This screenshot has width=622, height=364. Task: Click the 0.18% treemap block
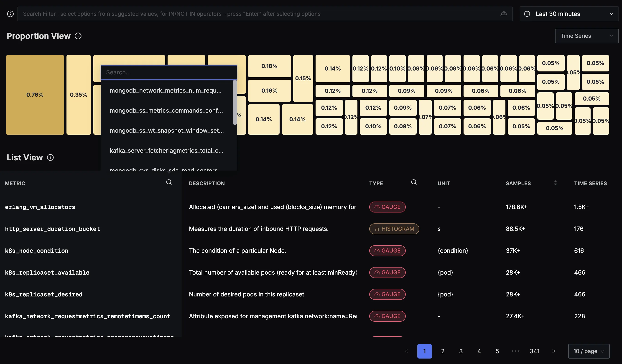click(x=269, y=66)
